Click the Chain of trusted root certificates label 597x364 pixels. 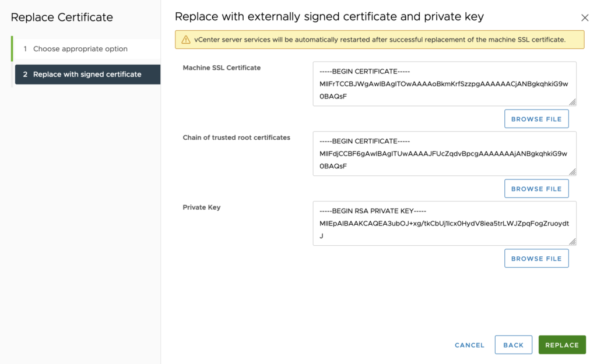coord(236,137)
